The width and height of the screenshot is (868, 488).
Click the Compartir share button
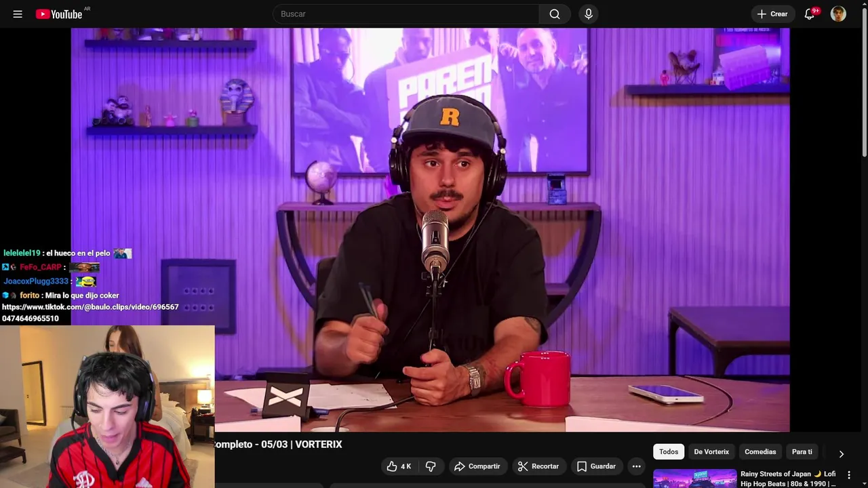tap(477, 466)
